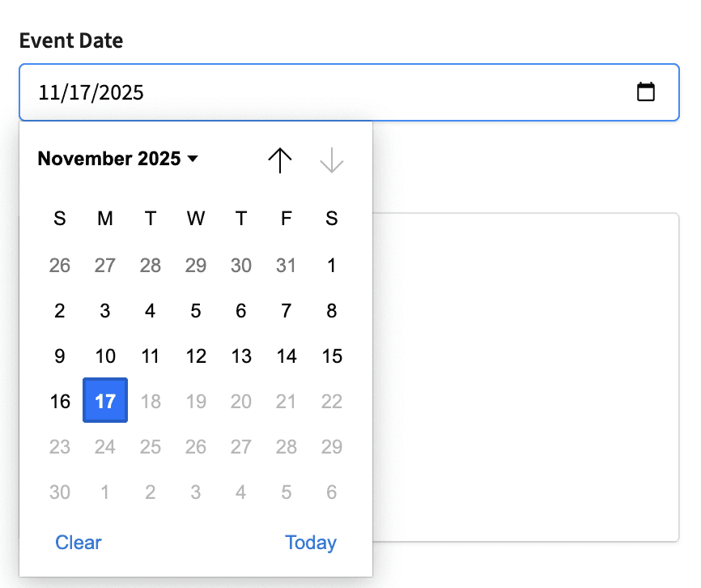Pick November 15 on the calendar
The height and width of the screenshot is (588, 701).
coord(332,356)
